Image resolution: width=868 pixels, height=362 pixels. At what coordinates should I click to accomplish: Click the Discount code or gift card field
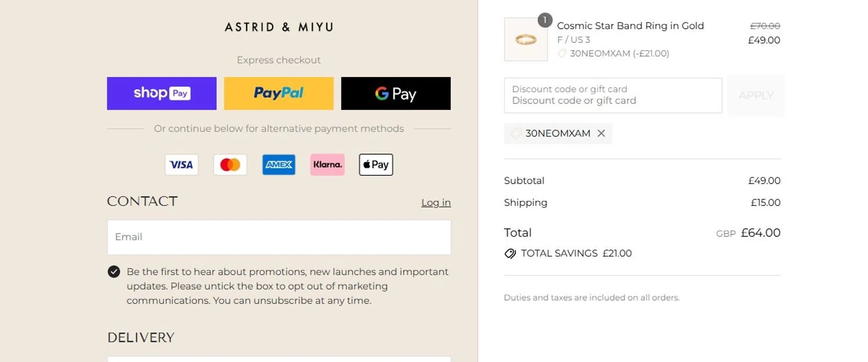[613, 96]
